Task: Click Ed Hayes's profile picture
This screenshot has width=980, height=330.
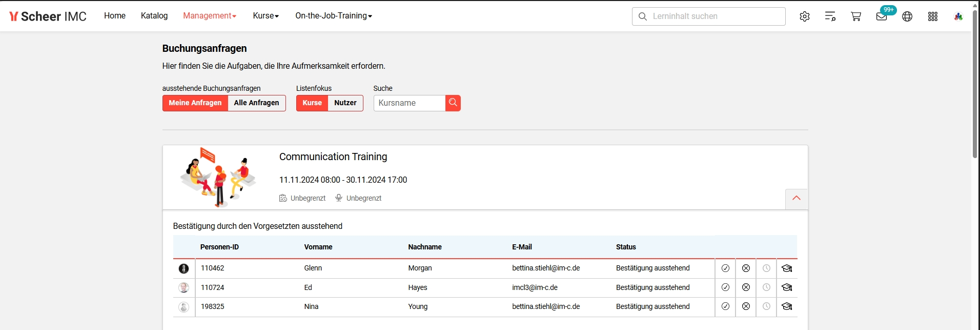Action: point(183,288)
